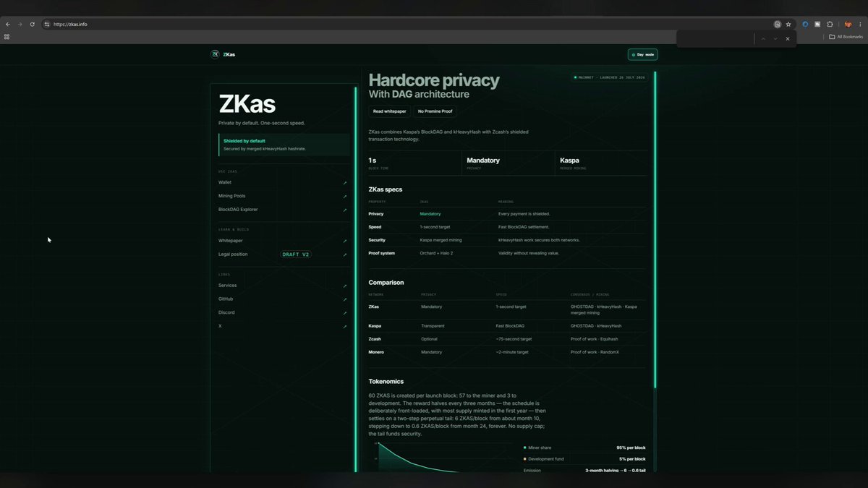Screen dimensions: 868x488
Task: Open the Legal position link
Action: (234, 254)
